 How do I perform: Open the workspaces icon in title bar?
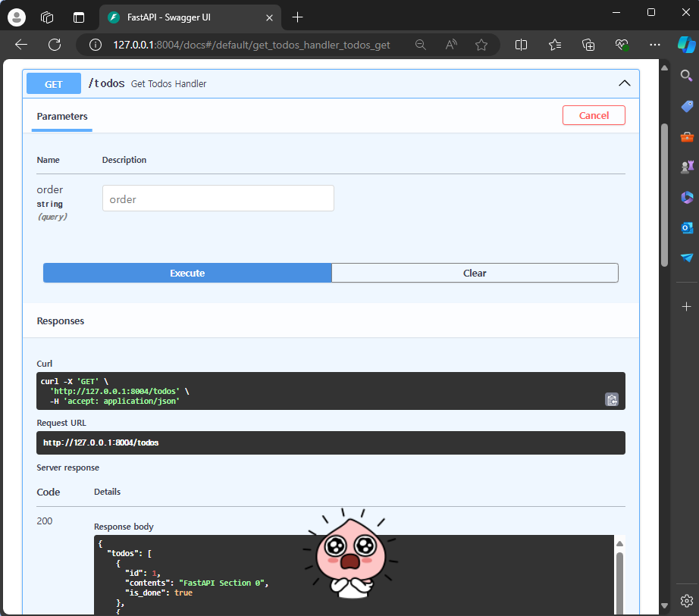tap(47, 17)
